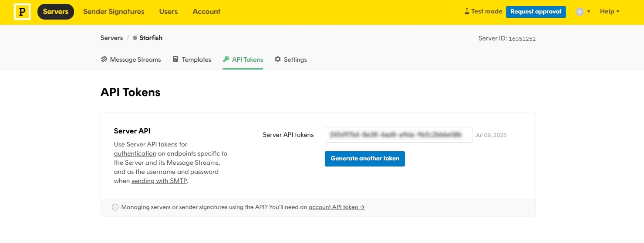Switch to the Message Streams tab

pos(131,60)
